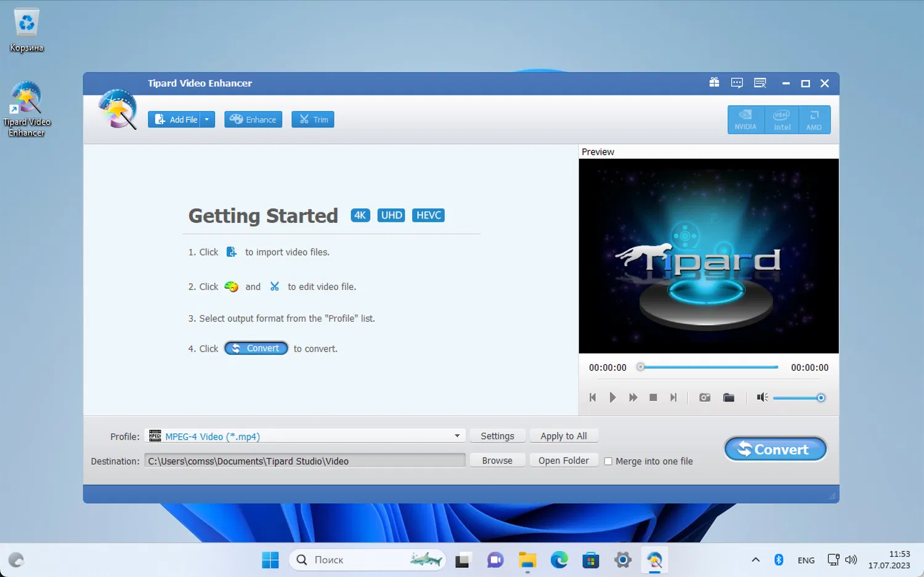Open the snapshot folder
The width and height of the screenshot is (924, 577).
pos(729,398)
